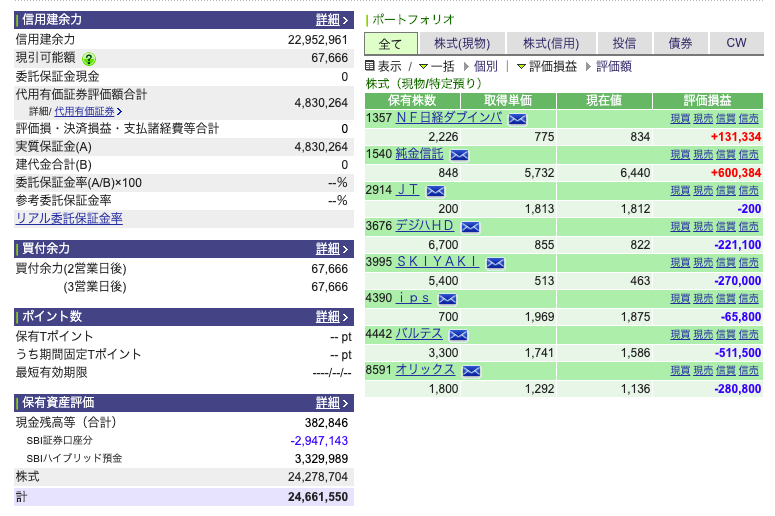Click 信買 in the オリックス row
The width and height of the screenshot is (775, 516).
click(726, 371)
